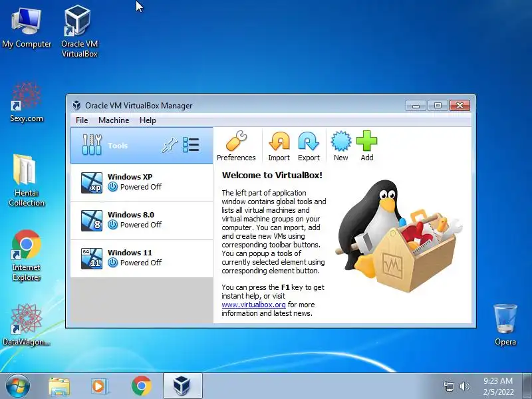Create a New virtual machine
Viewport: 532px width, 399px height.
click(340, 146)
